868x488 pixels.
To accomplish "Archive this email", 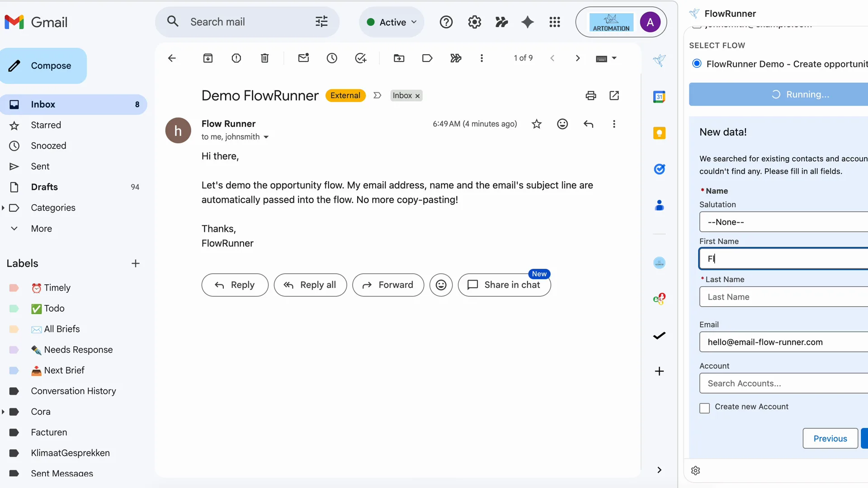I will point(208,58).
